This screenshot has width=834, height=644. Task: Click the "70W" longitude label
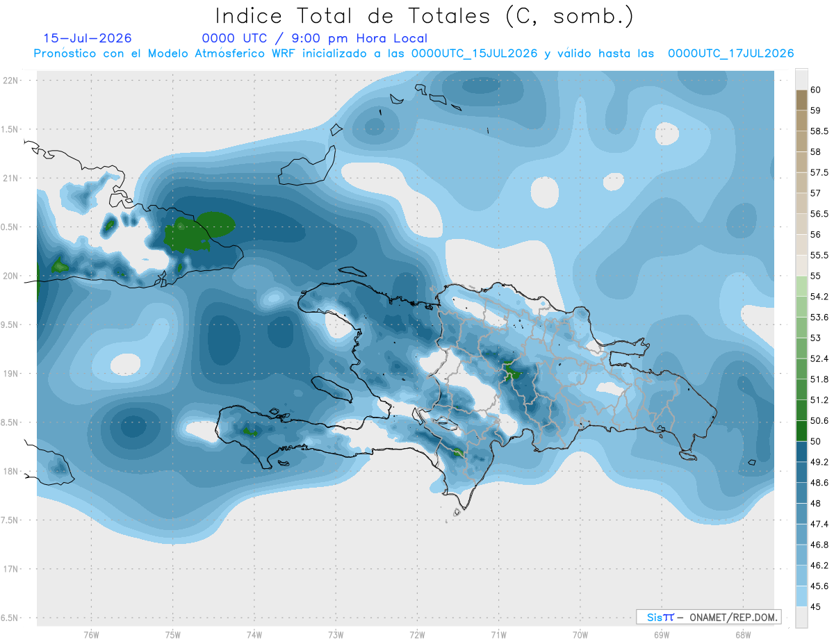click(580, 635)
